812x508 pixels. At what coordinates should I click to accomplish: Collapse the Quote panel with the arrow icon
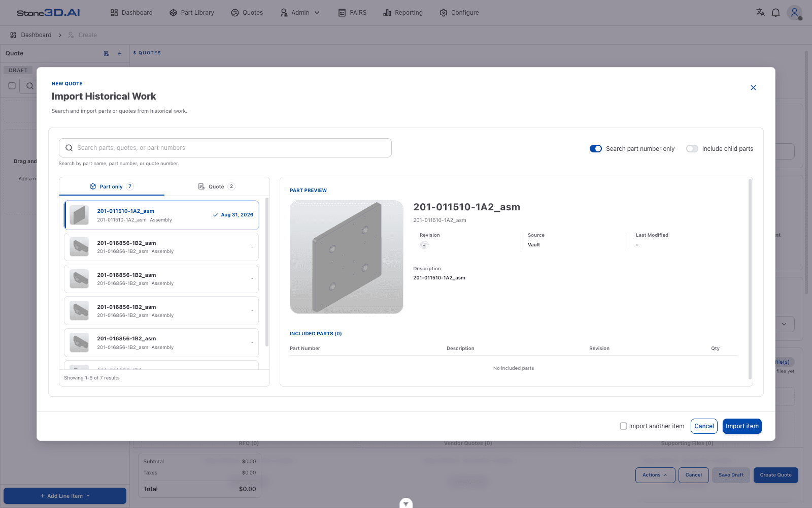(120, 53)
